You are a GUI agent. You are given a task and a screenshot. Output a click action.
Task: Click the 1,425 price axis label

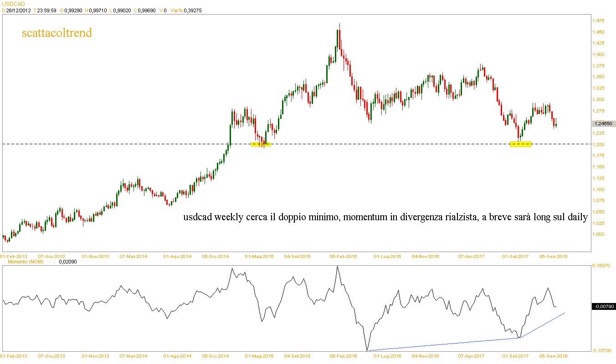[x=598, y=43]
